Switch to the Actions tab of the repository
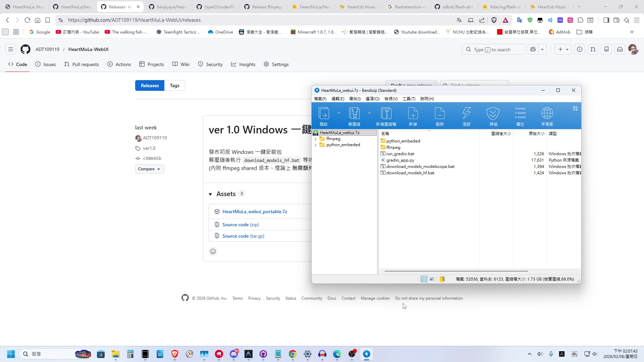This screenshot has height=362, width=644. (x=119, y=64)
